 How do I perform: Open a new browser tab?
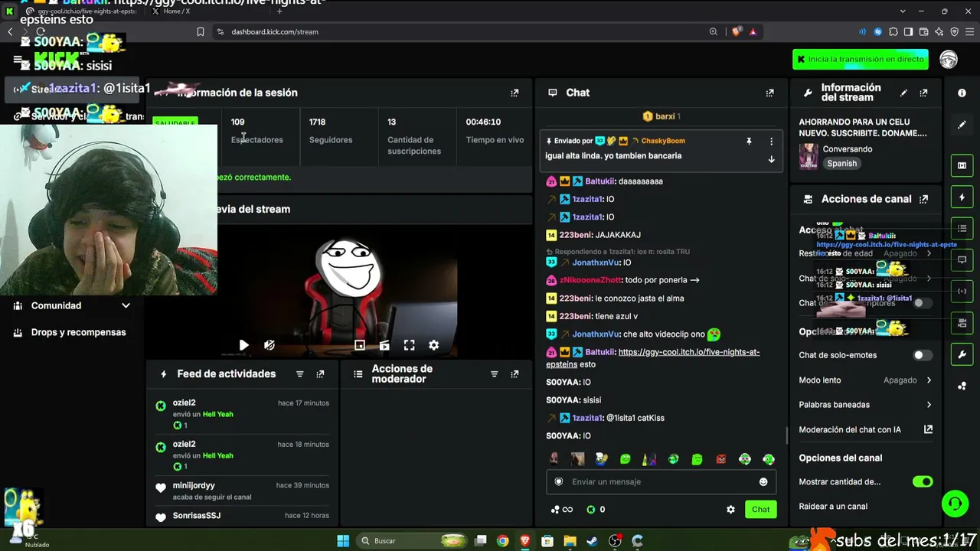pyautogui.click(x=279, y=11)
